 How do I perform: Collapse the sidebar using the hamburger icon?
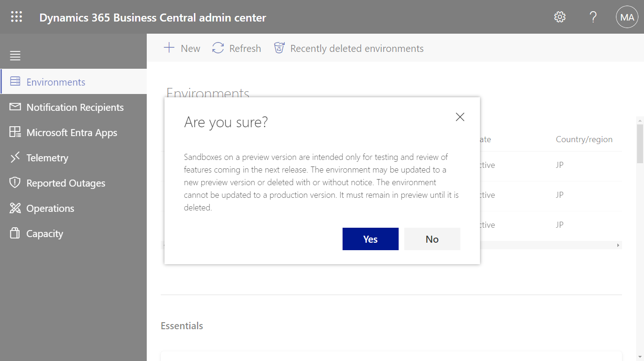[14, 55]
